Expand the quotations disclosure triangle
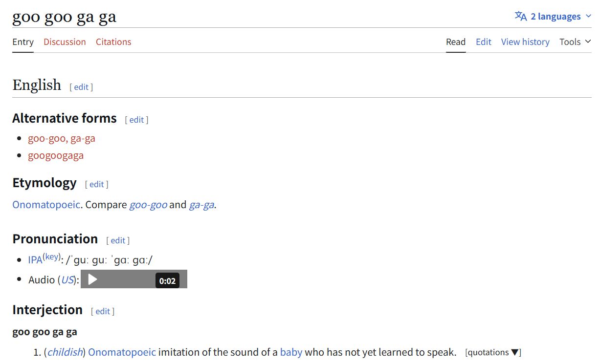Viewport: 600px width, 364px height. click(514, 352)
